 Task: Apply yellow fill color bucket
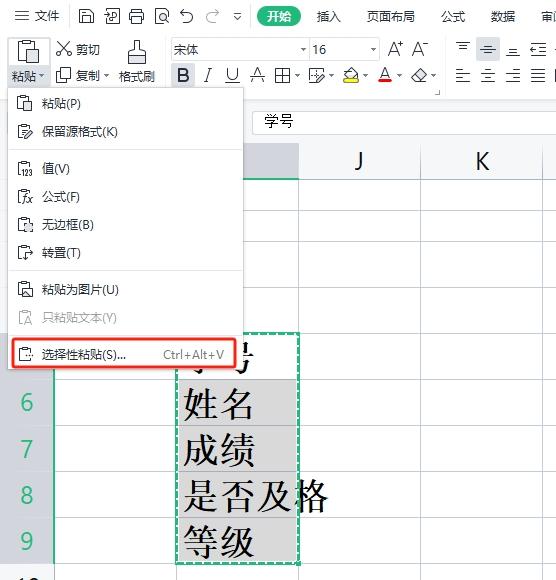(x=351, y=75)
